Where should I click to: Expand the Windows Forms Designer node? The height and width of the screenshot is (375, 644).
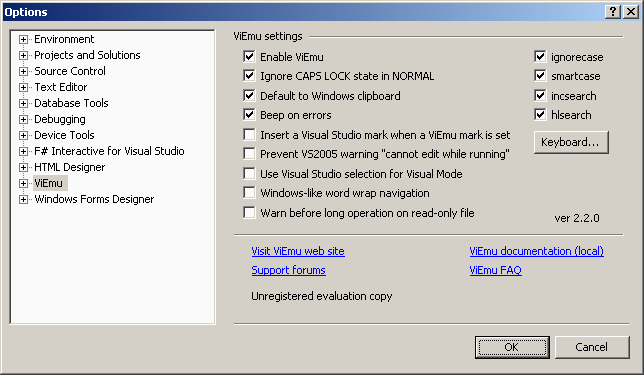(x=23, y=200)
